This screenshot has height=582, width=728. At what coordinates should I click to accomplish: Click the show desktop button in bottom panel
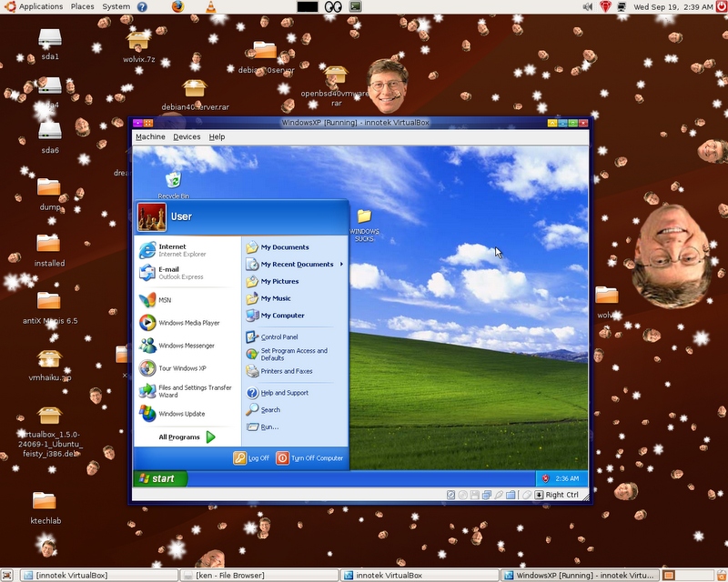tap(6, 576)
